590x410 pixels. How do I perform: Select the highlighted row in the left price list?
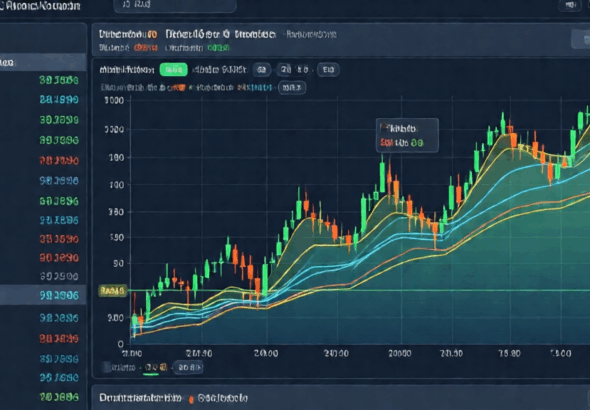pos(43,295)
